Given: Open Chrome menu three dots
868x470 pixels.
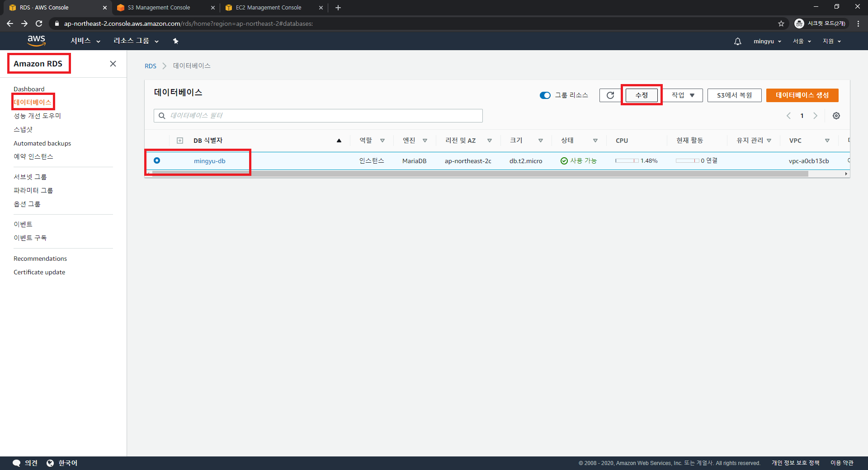Looking at the screenshot, I should pos(858,23).
